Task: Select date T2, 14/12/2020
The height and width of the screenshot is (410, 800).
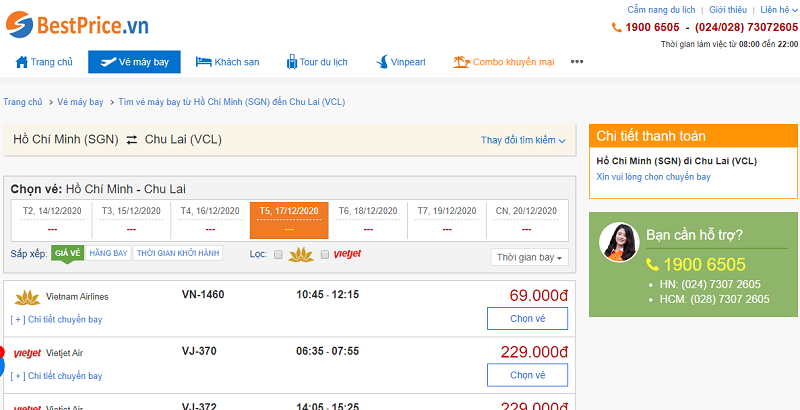Action: pyautogui.click(x=52, y=220)
